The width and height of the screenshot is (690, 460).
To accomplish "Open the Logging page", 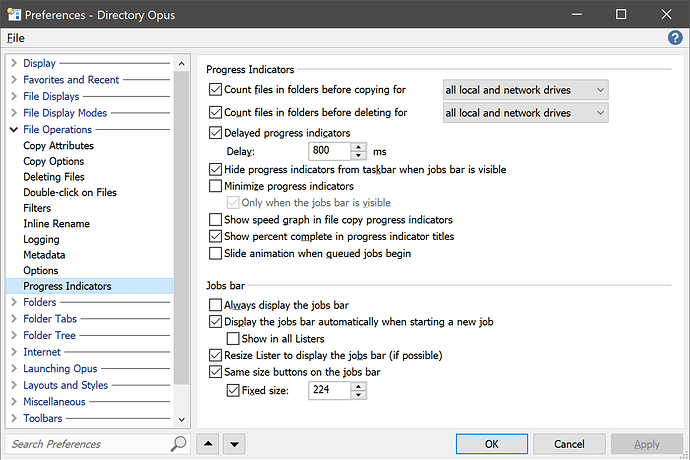I will pos(41,239).
